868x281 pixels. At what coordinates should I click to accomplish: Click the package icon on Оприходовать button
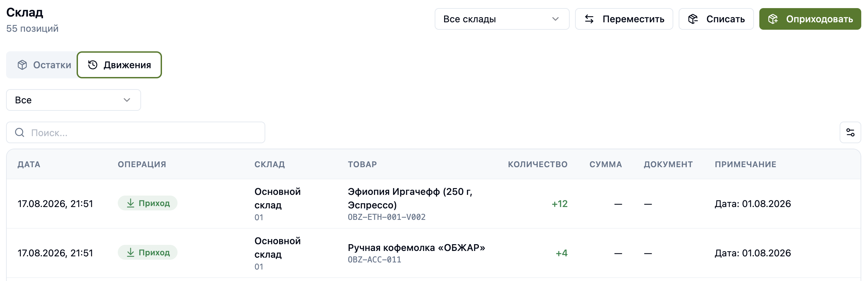[x=773, y=19]
